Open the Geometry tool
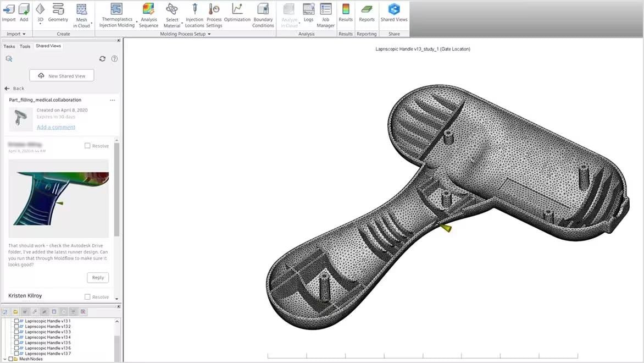 pos(58,14)
